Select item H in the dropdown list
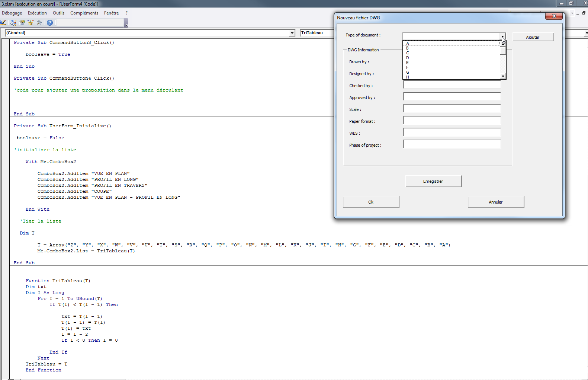The image size is (588, 380). (x=452, y=77)
